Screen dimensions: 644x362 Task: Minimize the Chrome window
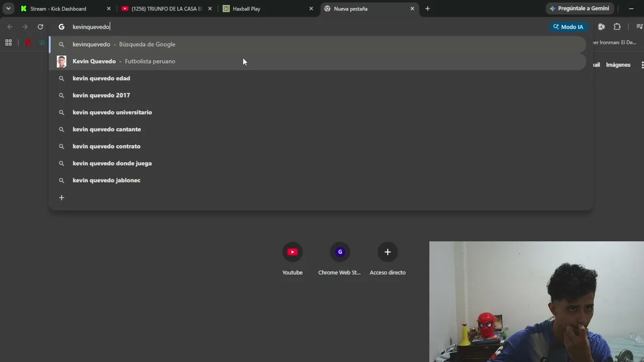point(631,9)
